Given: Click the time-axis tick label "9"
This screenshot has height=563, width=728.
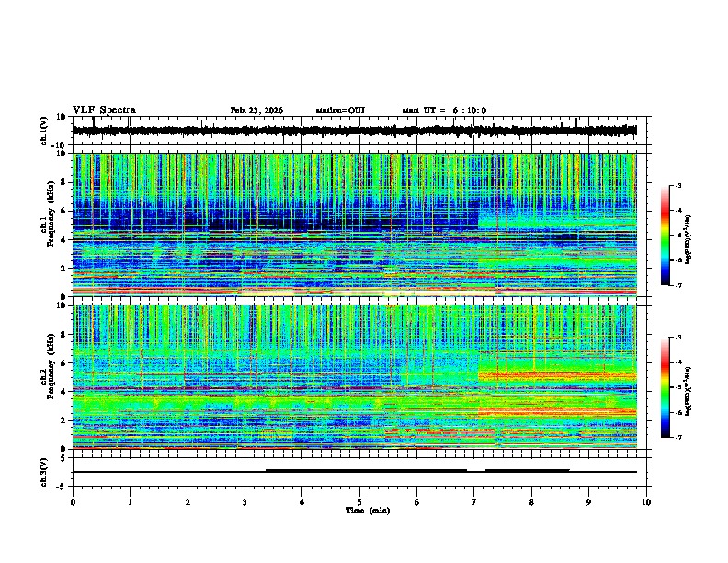Looking at the screenshot, I should click(x=588, y=502).
